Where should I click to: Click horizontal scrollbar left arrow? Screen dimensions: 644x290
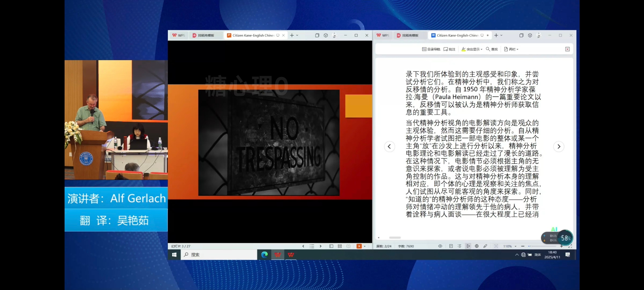[379, 237]
